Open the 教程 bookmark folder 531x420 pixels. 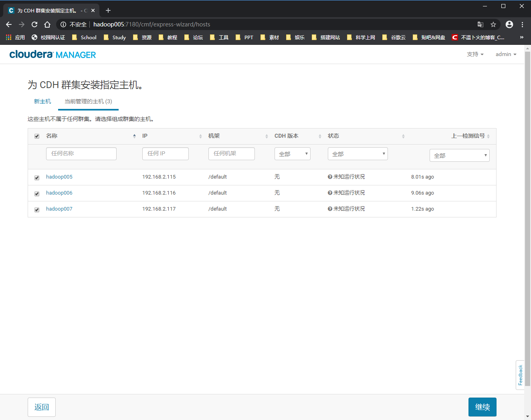pyautogui.click(x=168, y=37)
